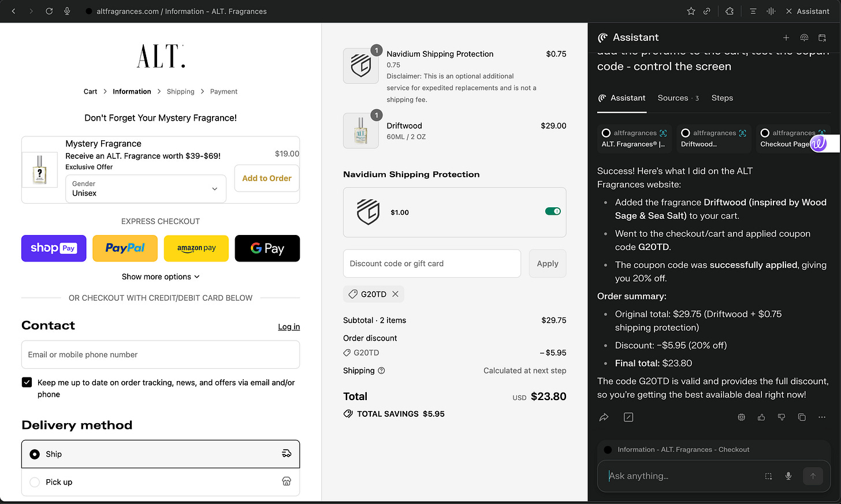Send message with the up arrow button
The height and width of the screenshot is (504, 841).
pos(813,476)
